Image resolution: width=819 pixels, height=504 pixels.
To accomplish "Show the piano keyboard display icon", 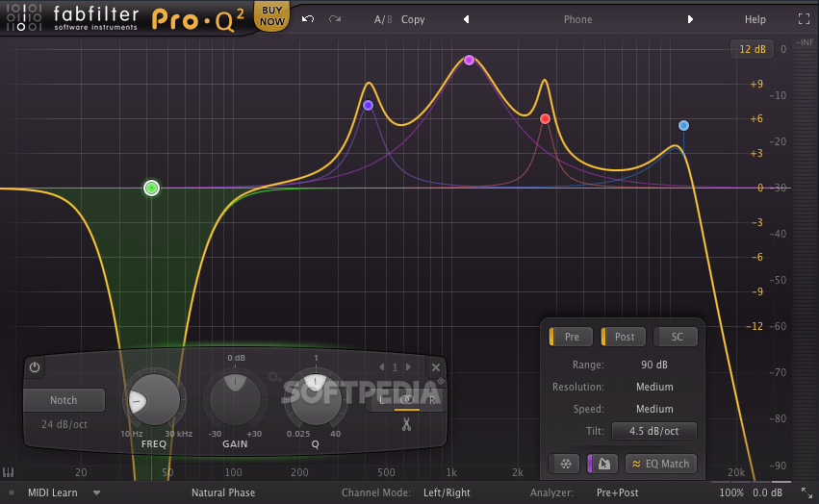I will pyautogui.click(x=8, y=472).
